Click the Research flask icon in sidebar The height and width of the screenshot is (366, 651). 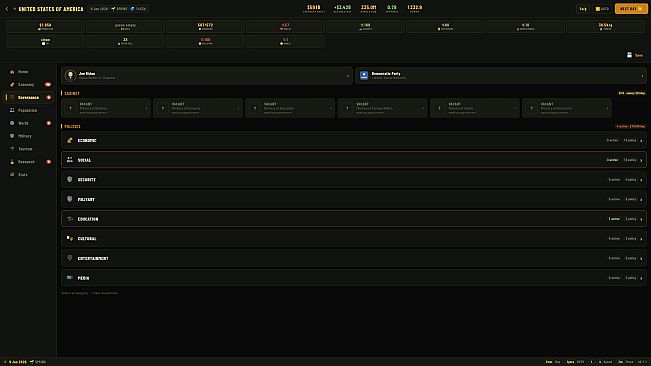pos(12,162)
